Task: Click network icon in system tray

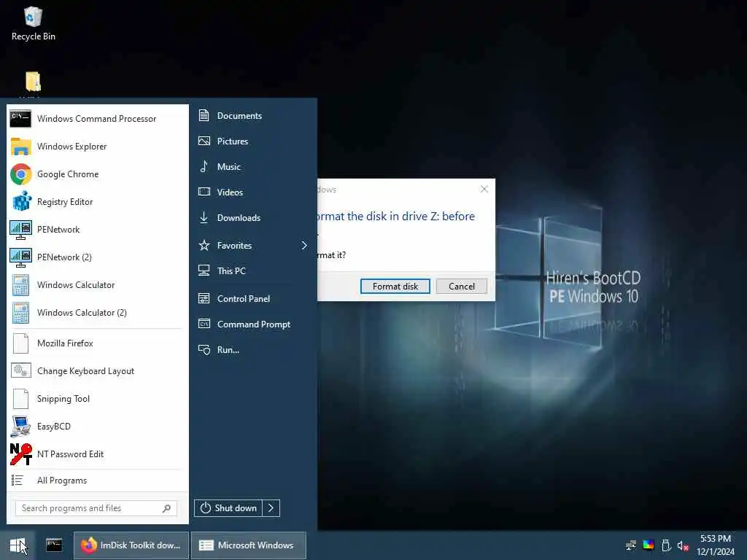Action: [x=631, y=545]
